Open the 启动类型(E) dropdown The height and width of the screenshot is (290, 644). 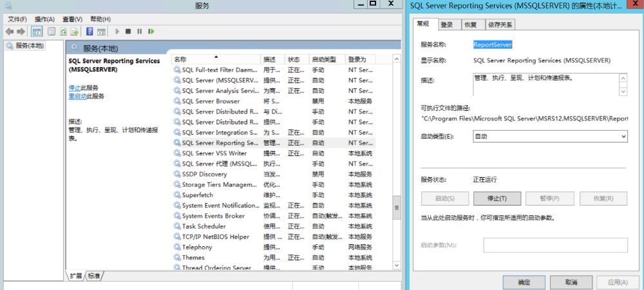[x=551, y=137]
